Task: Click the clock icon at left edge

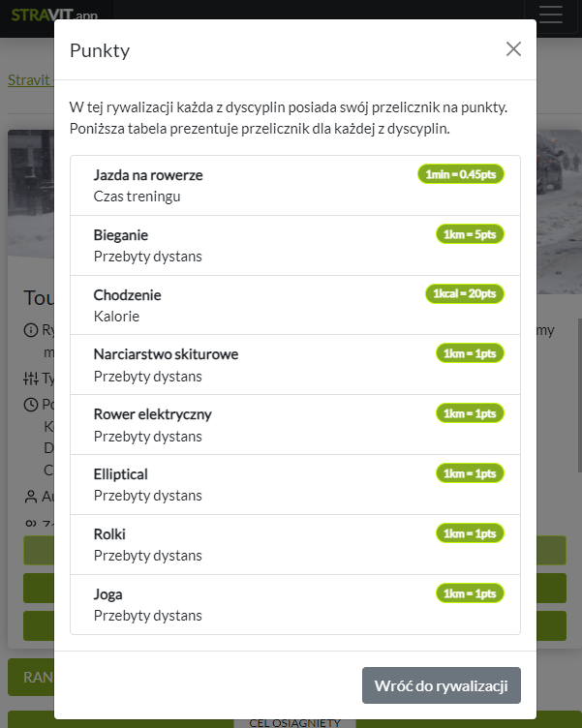Action: tap(31, 404)
